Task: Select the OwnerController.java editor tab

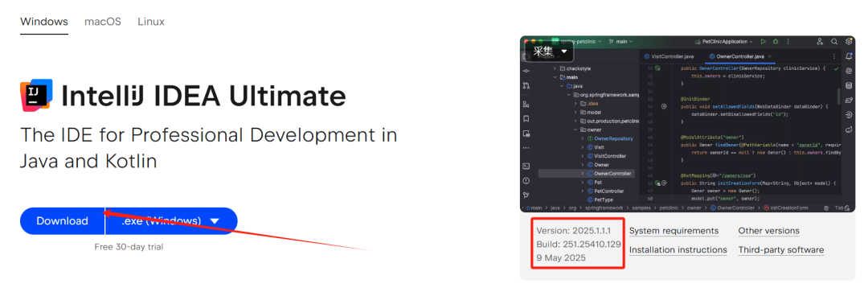Action: pyautogui.click(x=740, y=56)
